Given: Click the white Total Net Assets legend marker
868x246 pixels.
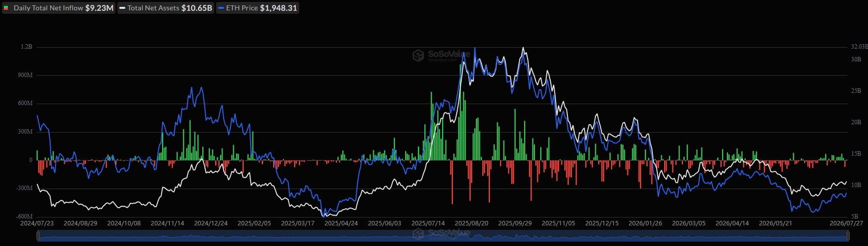Looking at the screenshot, I should [x=122, y=8].
